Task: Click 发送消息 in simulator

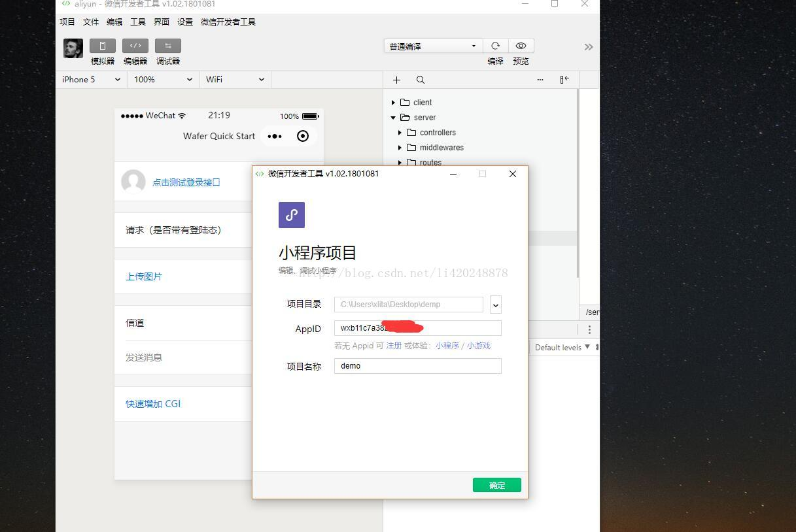Action: (x=144, y=357)
